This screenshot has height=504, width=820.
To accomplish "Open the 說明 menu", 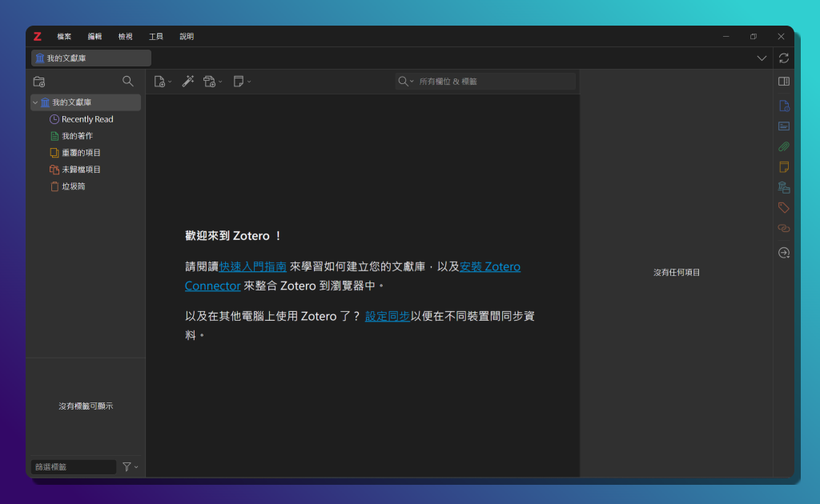I will click(x=187, y=37).
